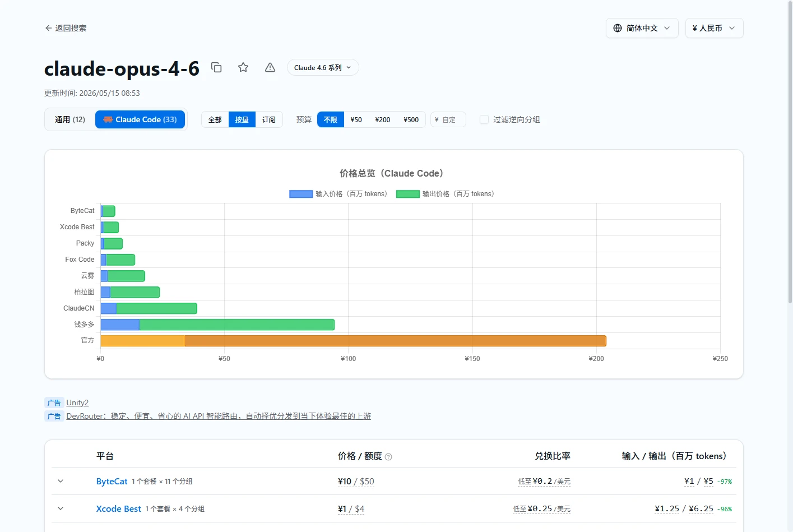Open the DevRouter ad link
Screen dimensions: 793x532
[219, 416]
